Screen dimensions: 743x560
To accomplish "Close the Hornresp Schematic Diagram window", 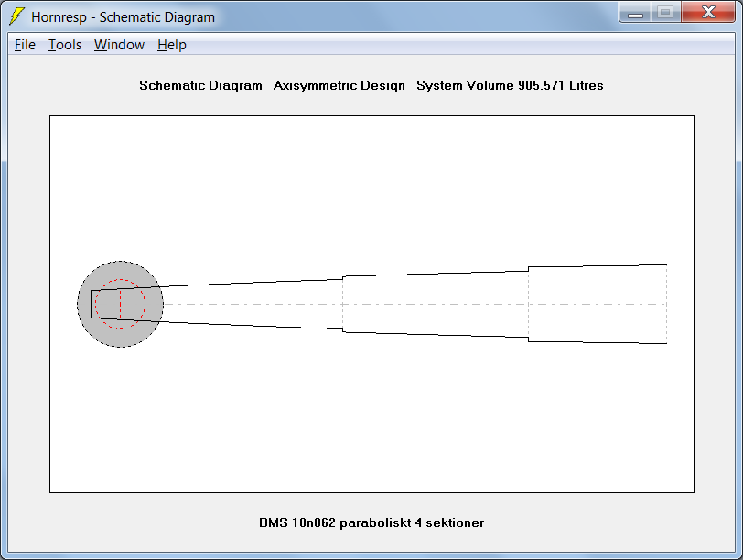I will (x=708, y=12).
